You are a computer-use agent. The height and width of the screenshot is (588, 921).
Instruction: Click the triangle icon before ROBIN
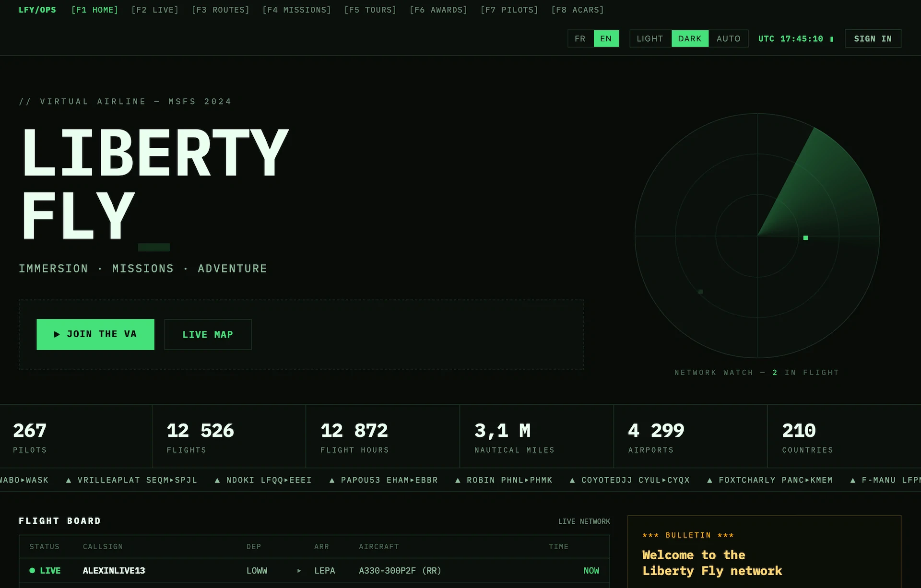[x=458, y=480]
